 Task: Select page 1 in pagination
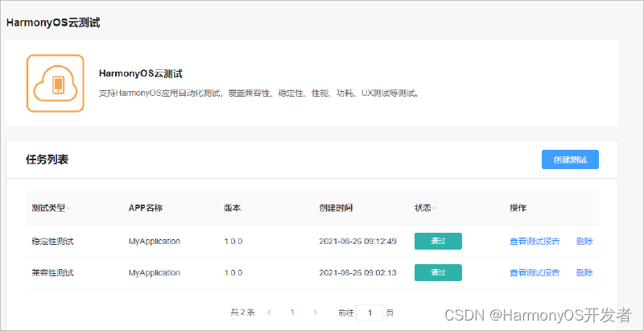(x=292, y=312)
